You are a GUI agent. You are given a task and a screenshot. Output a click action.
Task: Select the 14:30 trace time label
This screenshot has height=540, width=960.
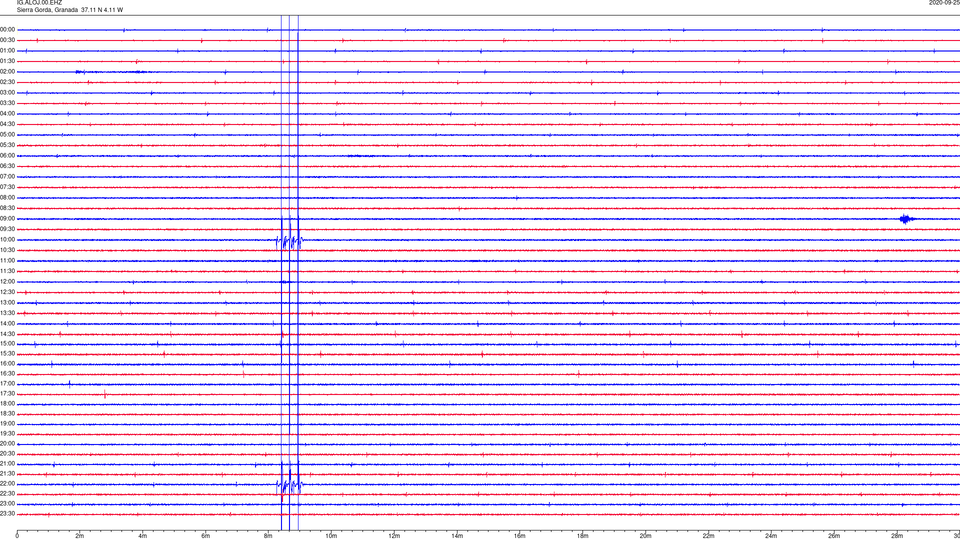pos(8,334)
